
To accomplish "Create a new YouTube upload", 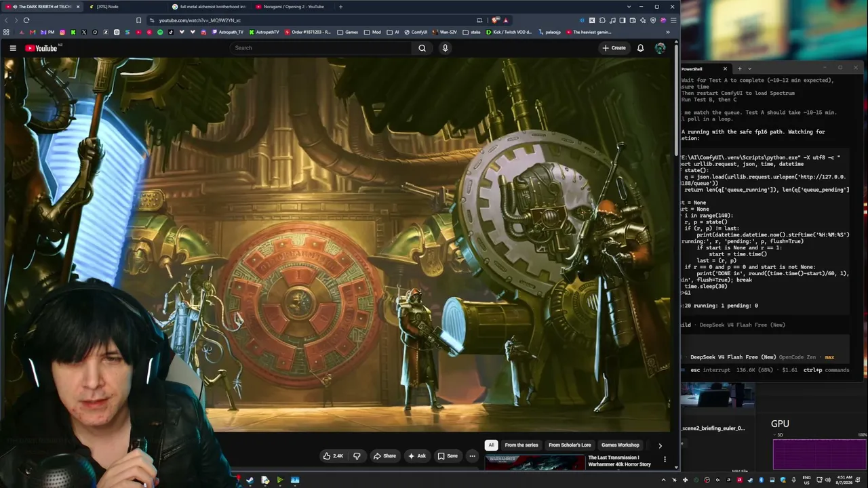I will pos(614,48).
